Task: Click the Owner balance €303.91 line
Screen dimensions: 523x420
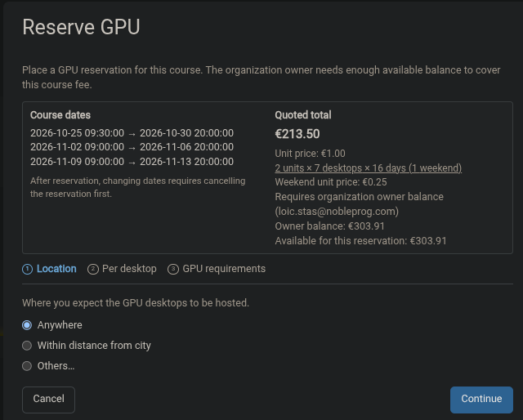Action: (329, 226)
